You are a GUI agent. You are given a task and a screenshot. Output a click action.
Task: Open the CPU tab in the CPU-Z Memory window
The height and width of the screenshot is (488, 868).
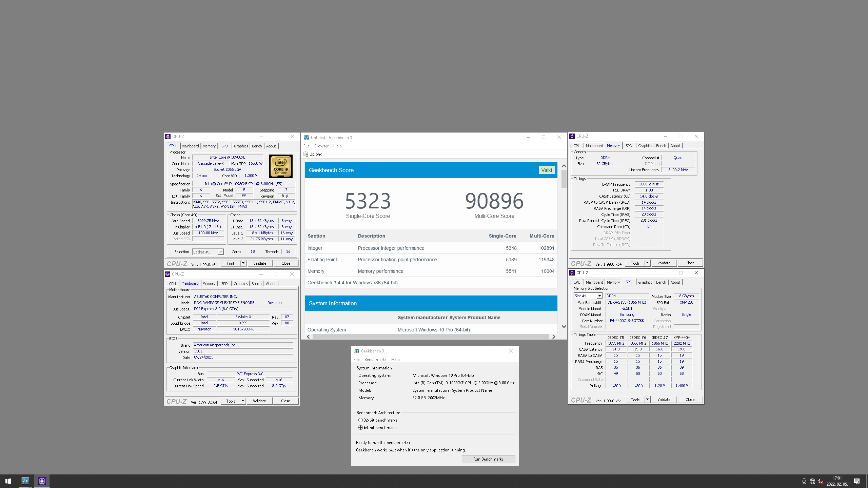coord(577,146)
